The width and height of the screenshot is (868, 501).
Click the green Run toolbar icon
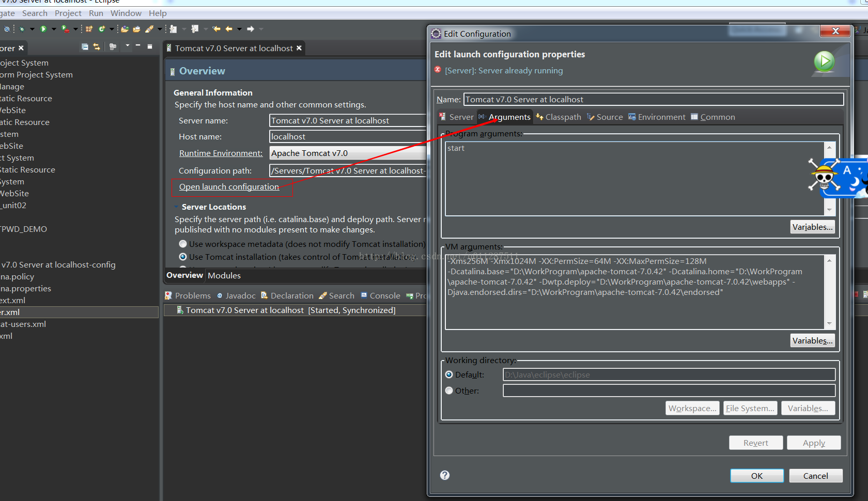[x=43, y=29]
